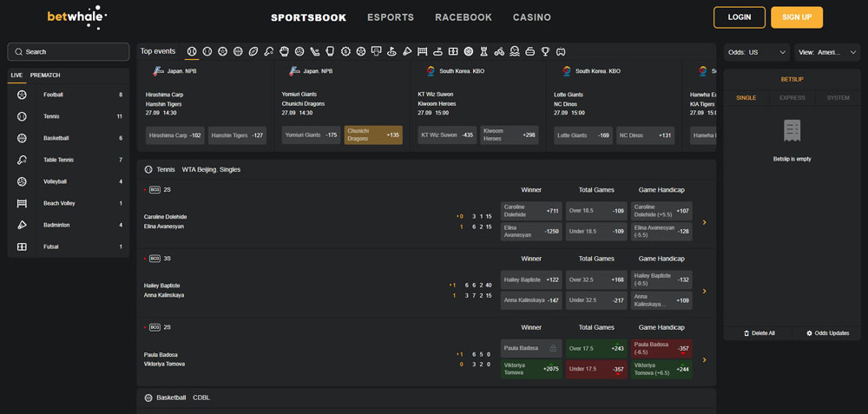
Task: Expand the Baptiste vs Kalinskaya match markets
Action: click(704, 291)
